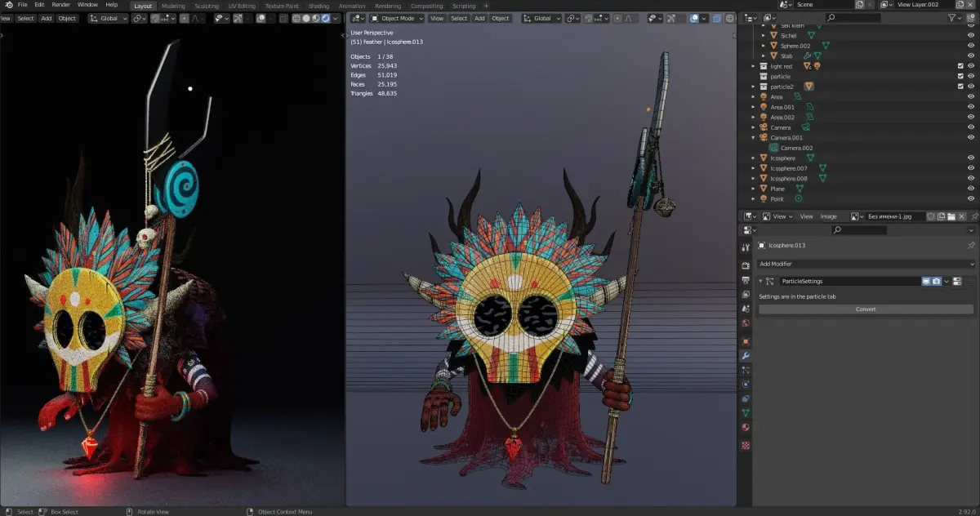Toggle ParticleSettings modifier viewport display
This screenshot has width=980, height=516.
tap(926, 281)
